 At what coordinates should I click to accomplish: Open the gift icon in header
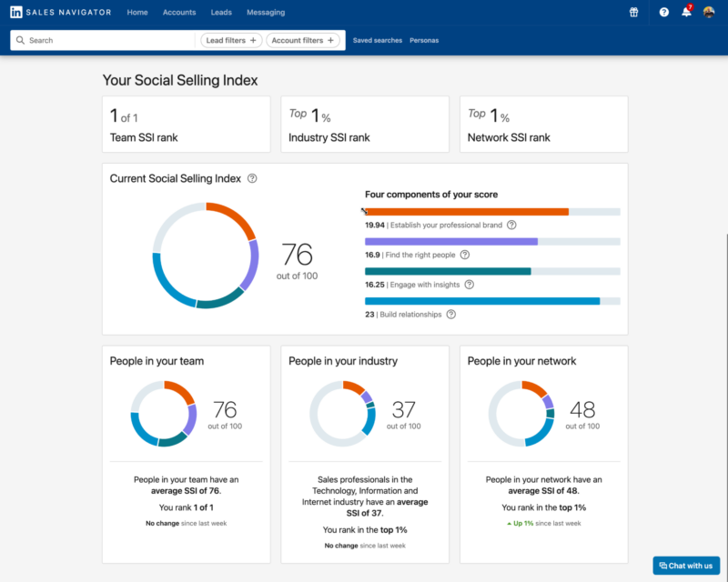(633, 12)
